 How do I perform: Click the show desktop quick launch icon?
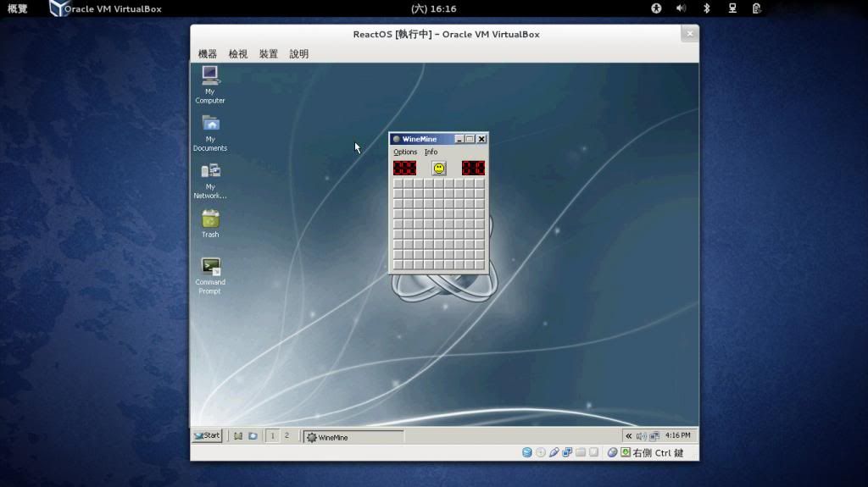click(238, 436)
